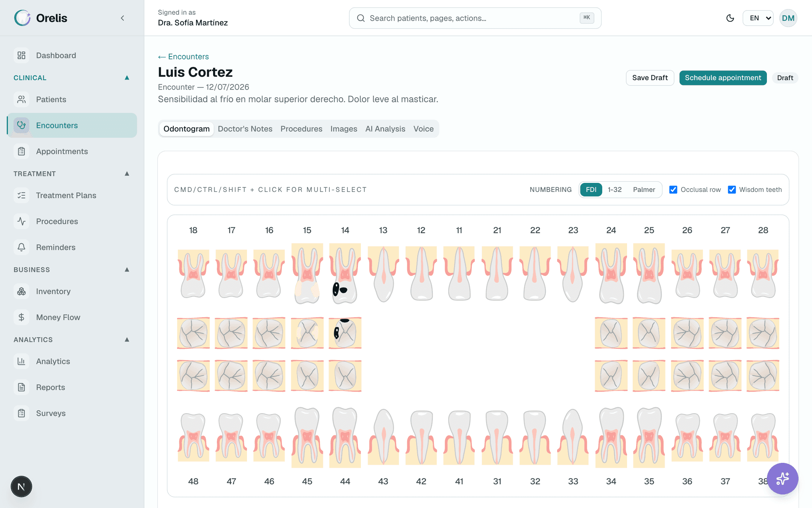Collapse sidebar with chevron arrow

pos(123,18)
